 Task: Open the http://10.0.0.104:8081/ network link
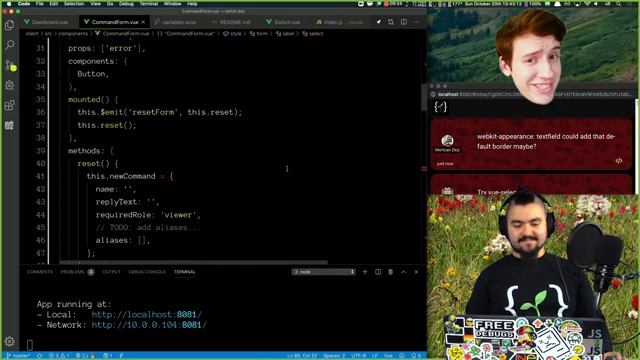(x=149, y=325)
